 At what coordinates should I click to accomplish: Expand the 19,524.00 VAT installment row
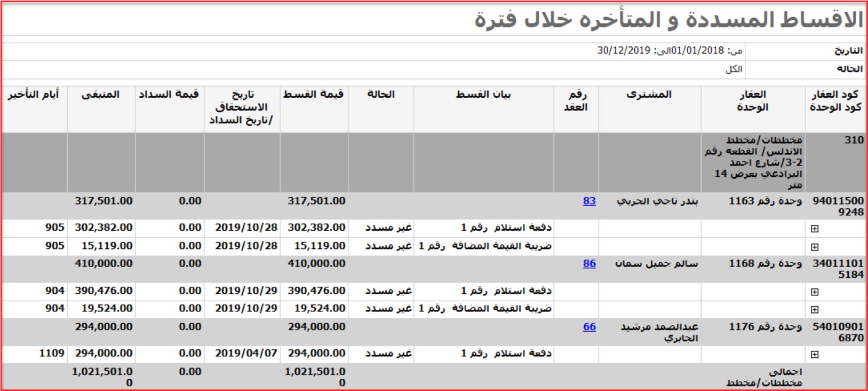point(814,309)
